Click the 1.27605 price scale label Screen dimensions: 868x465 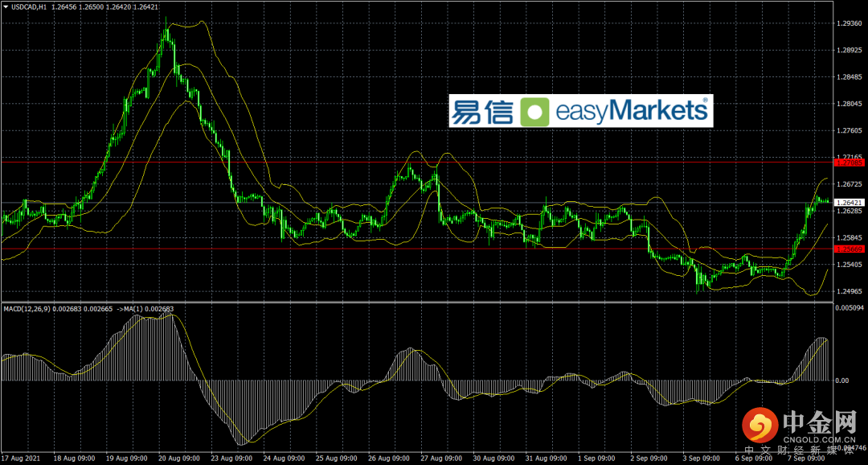(849, 131)
